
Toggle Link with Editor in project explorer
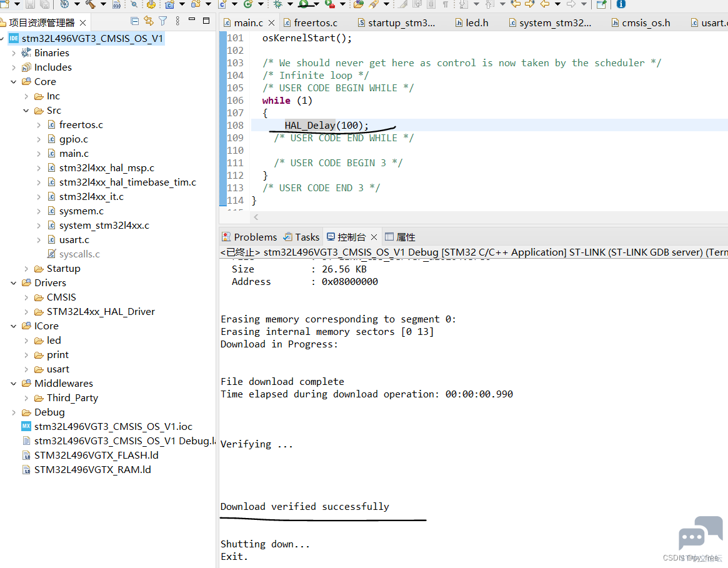coord(148,21)
